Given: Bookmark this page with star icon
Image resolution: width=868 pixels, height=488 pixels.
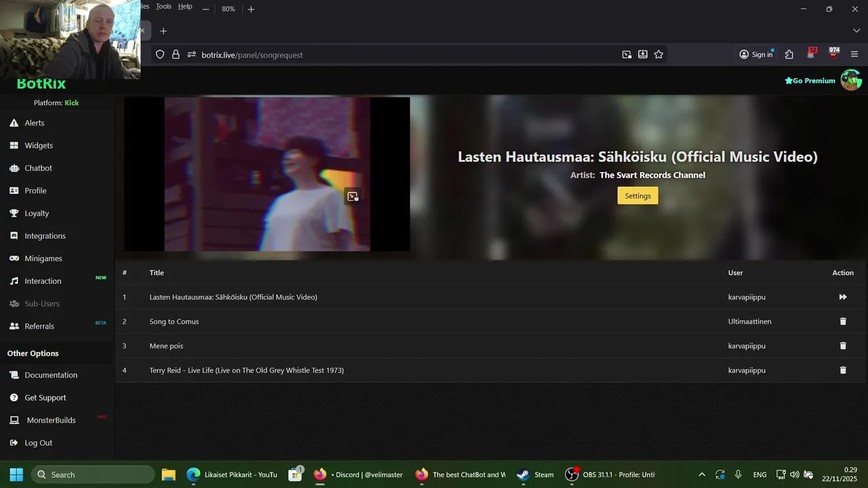Looking at the screenshot, I should click(658, 55).
